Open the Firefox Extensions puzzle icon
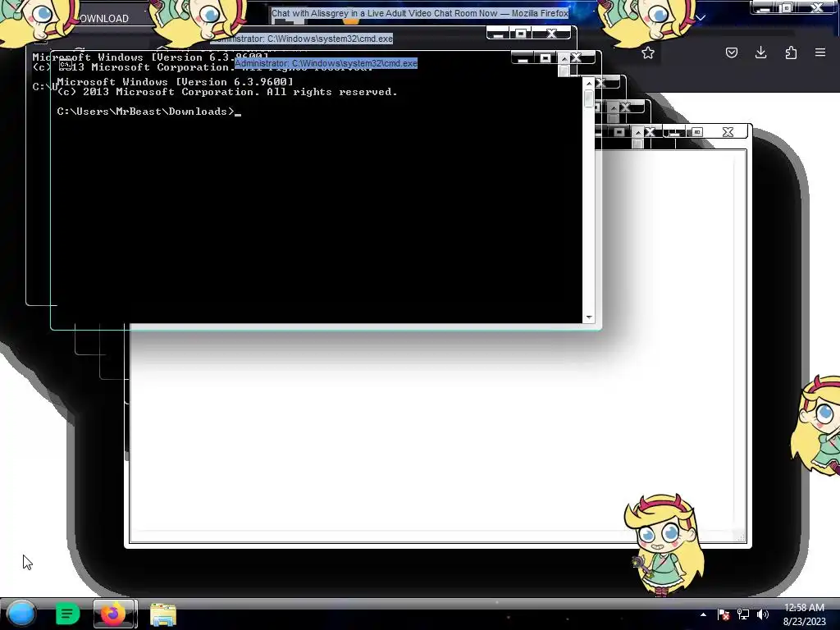The width and height of the screenshot is (840, 630). 791,52
